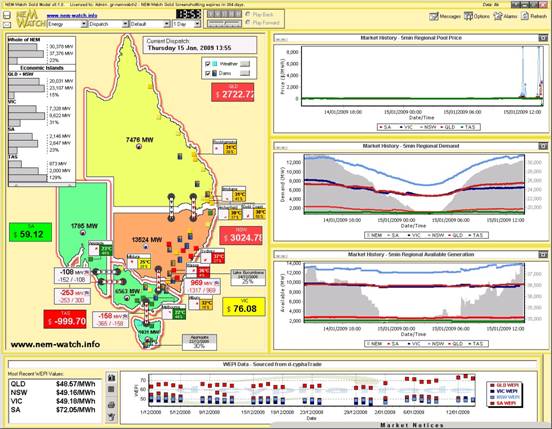The image size is (552, 429).
Task: Maximize the Regional Pool Price chart
Action: (543, 38)
